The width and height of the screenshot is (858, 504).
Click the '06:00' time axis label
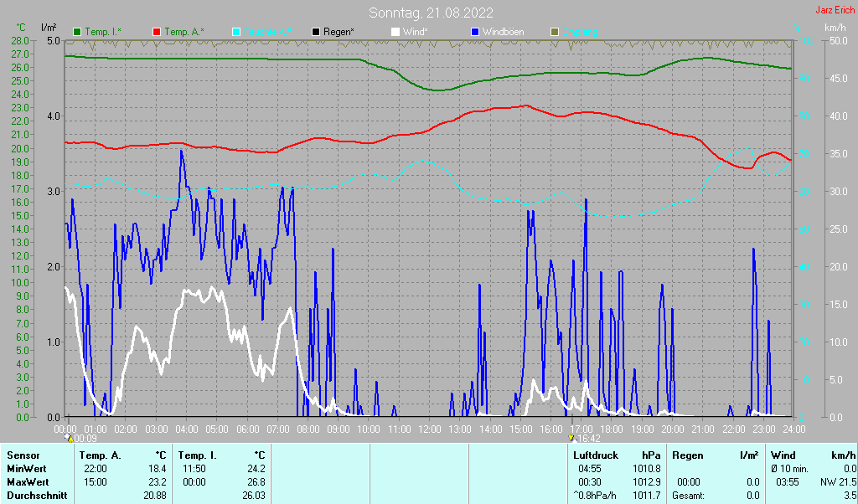click(x=247, y=429)
